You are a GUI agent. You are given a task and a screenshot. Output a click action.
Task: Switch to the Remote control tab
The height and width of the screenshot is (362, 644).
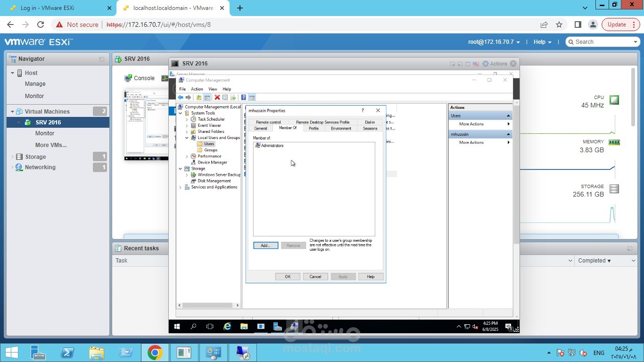click(x=268, y=122)
